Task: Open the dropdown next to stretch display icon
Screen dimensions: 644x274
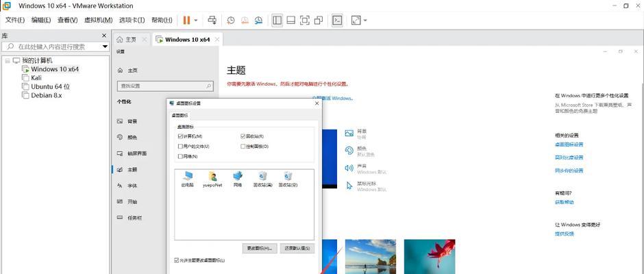Action: coord(365,20)
